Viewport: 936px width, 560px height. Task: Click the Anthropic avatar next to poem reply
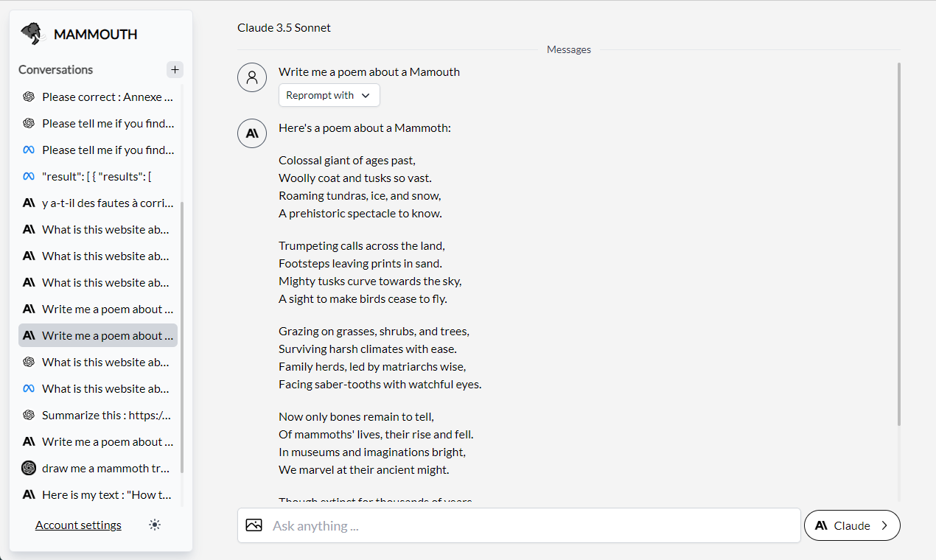(x=252, y=133)
